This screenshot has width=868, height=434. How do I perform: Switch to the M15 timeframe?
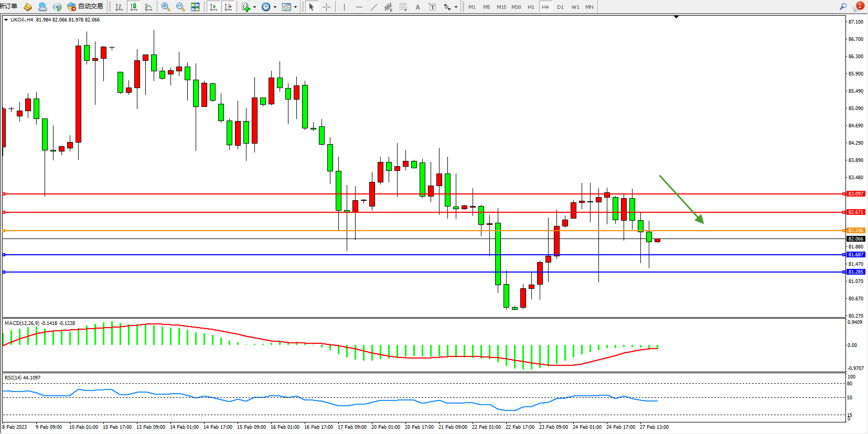501,7
